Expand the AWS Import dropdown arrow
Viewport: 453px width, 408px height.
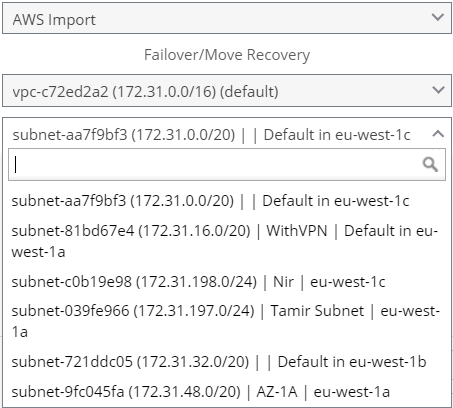pyautogui.click(x=437, y=17)
